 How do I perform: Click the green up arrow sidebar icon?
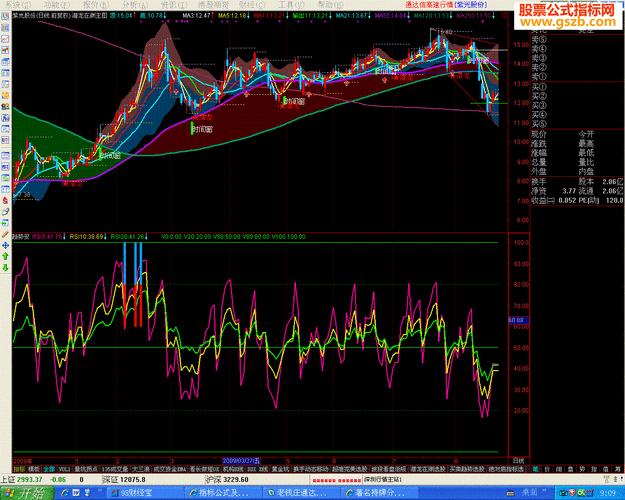pyautogui.click(x=5, y=256)
